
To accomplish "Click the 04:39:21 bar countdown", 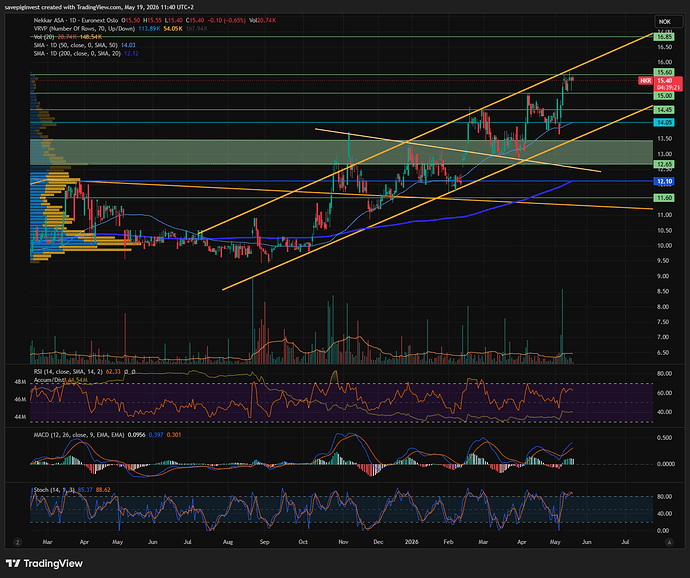I will [668, 88].
